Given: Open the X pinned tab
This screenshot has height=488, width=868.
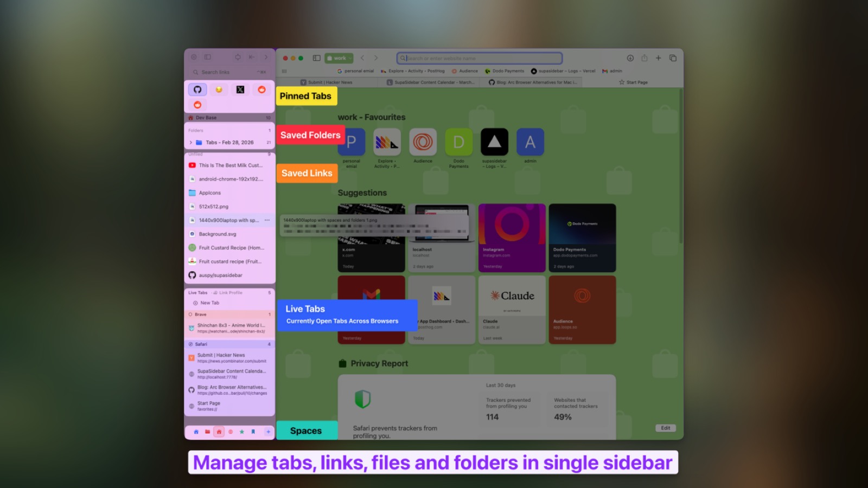Looking at the screenshot, I should click(x=240, y=89).
